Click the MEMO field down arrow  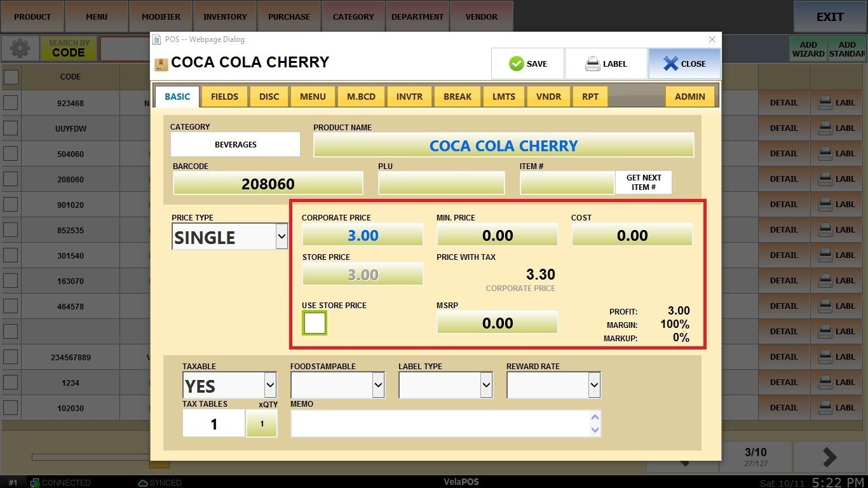pos(595,430)
